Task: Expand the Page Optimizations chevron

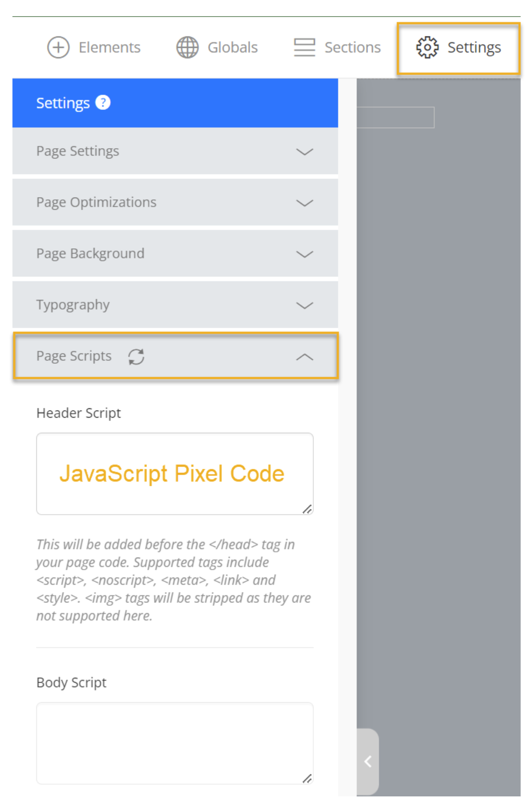Action: 304,203
